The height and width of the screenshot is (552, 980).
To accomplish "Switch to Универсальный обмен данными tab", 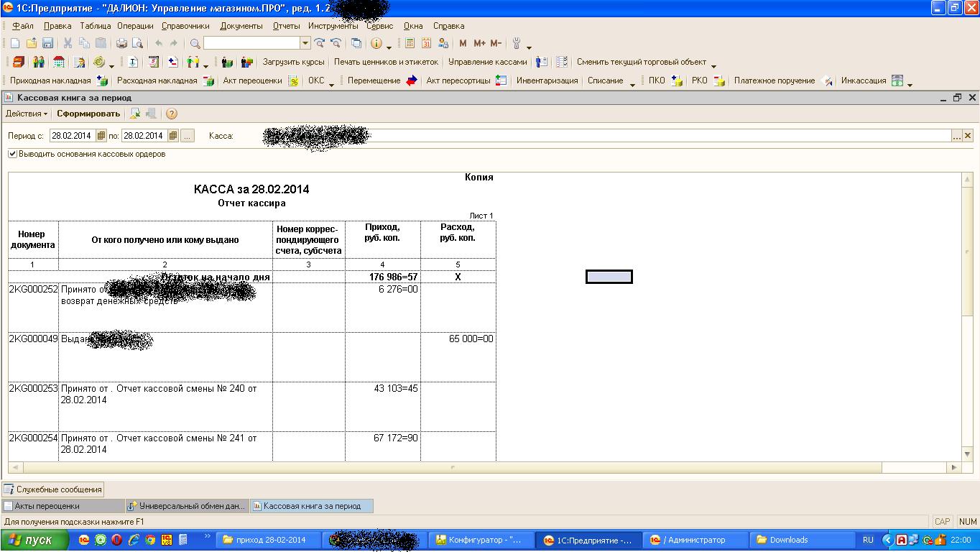I will coord(187,506).
